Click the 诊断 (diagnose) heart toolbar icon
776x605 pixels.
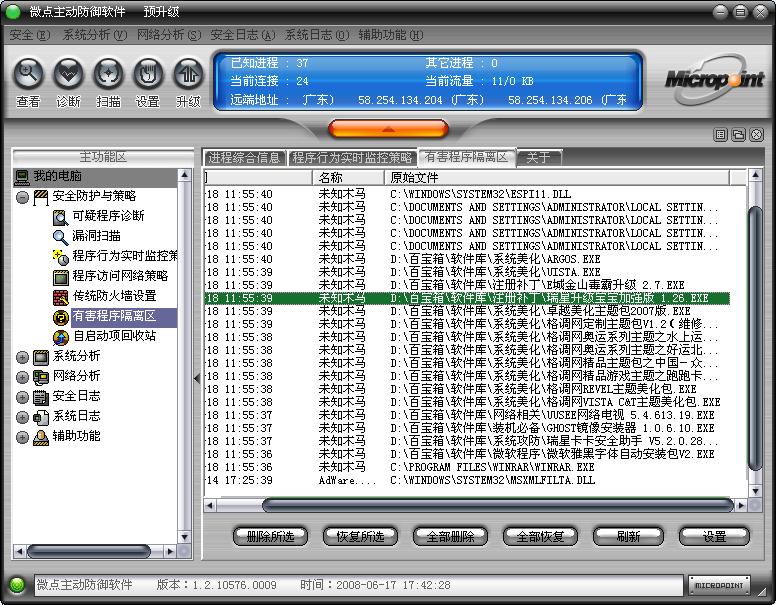click(68, 74)
